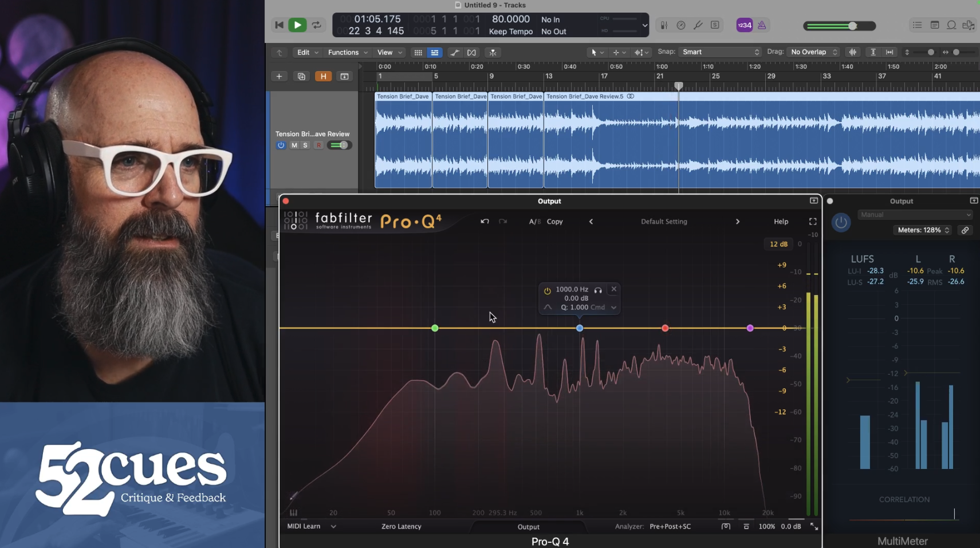
Task: Bypass the 1000 Hz band with power icon
Action: point(548,291)
